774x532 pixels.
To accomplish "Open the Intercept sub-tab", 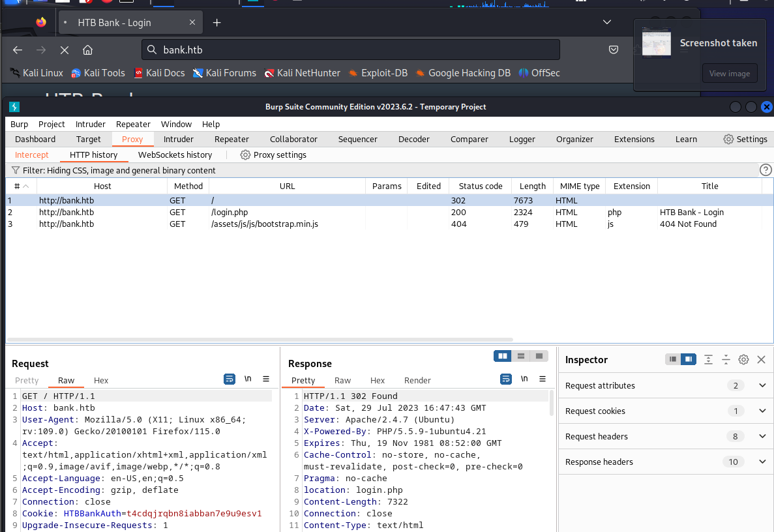I will coord(31,155).
